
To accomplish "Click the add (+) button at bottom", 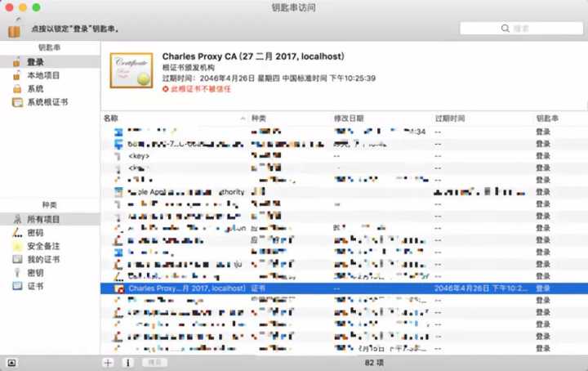I will tap(108, 363).
